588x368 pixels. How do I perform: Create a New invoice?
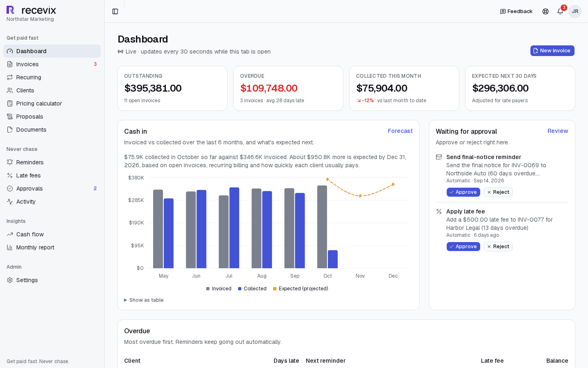click(x=552, y=51)
